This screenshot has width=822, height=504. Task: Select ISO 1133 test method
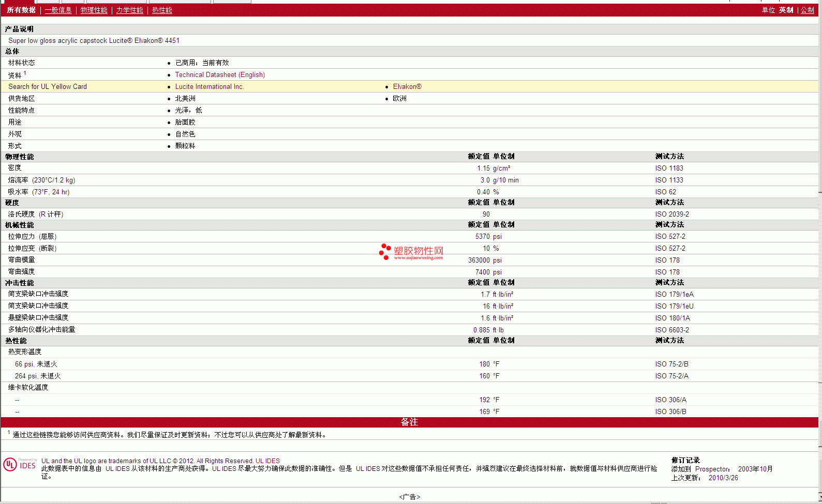click(x=669, y=180)
